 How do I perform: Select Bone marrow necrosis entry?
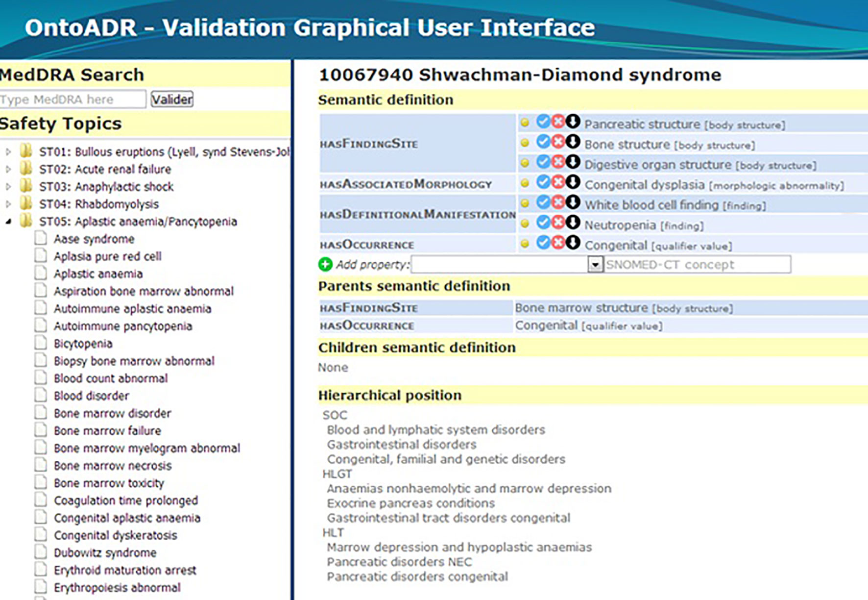pos(113,466)
